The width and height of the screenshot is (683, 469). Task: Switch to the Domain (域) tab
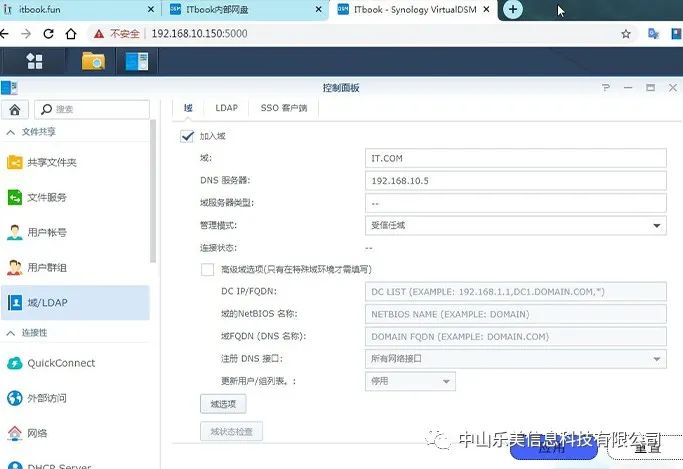coord(188,108)
